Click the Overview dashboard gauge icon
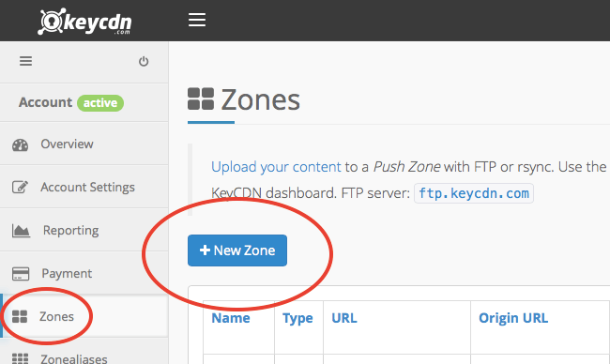 click(21, 144)
